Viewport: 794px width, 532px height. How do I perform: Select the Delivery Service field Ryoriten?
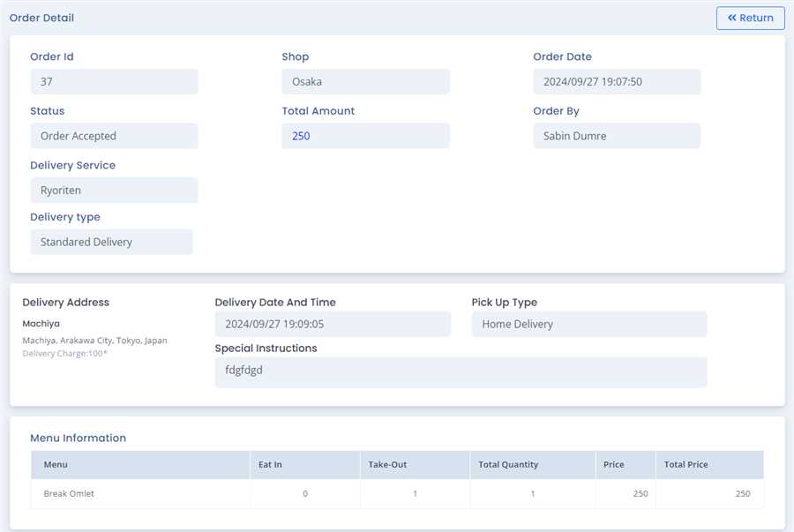(x=114, y=191)
